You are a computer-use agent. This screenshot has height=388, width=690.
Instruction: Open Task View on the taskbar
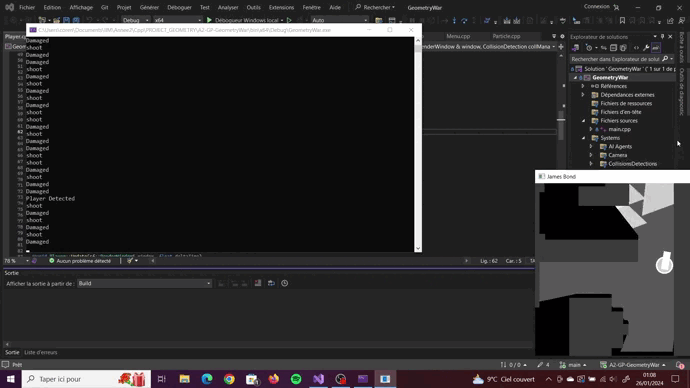tap(161, 379)
